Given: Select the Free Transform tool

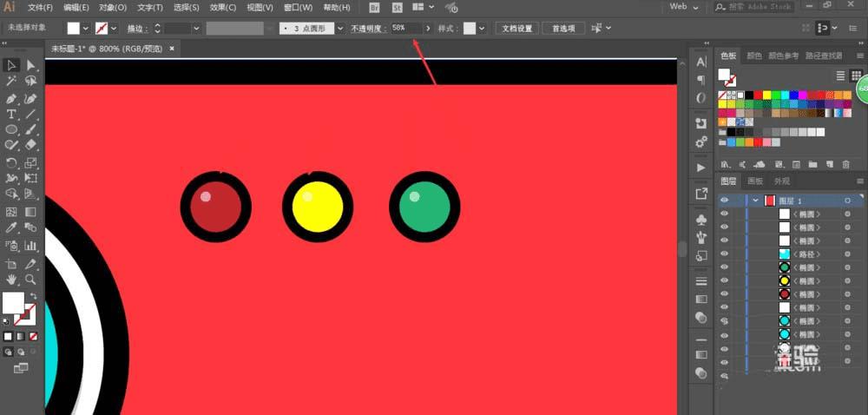Looking at the screenshot, I should (30, 178).
